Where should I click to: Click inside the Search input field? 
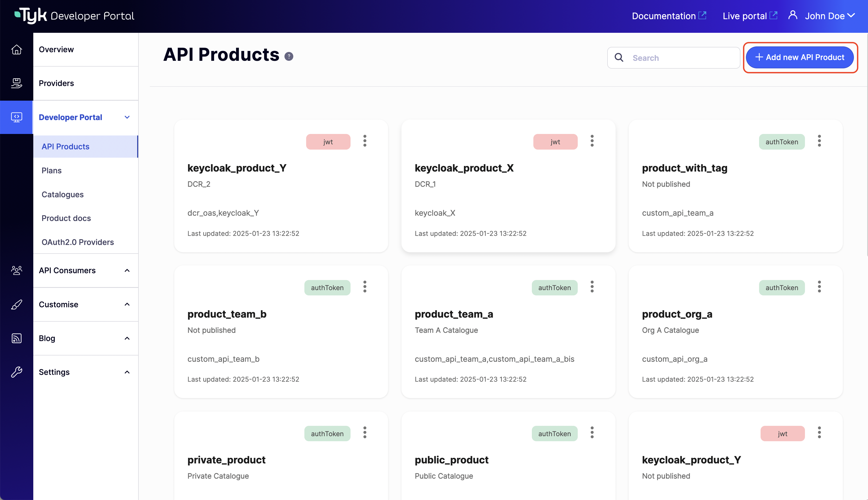[x=673, y=57]
